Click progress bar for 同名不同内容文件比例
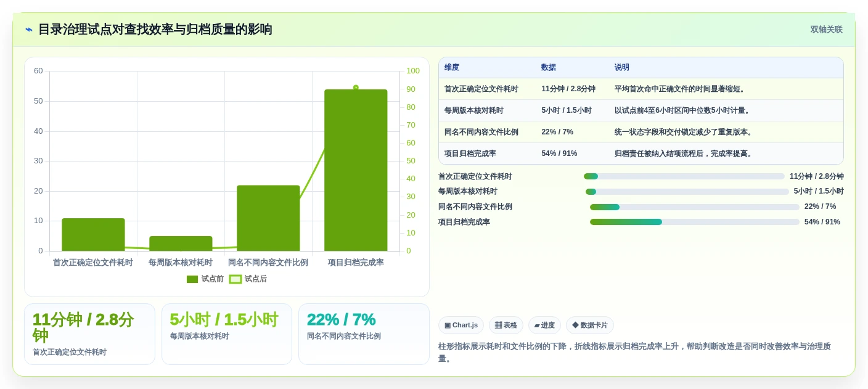The width and height of the screenshot is (868, 389). pos(695,207)
